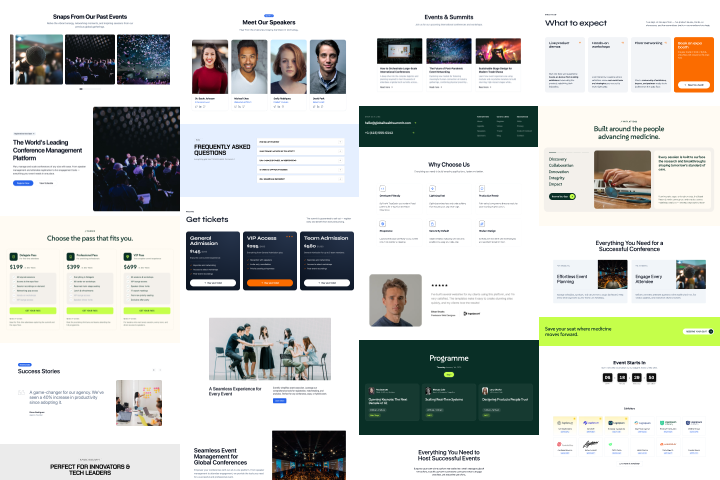Viewport: 720px width, 480px height.
Task: Click social icons under the first speaker
Action: coord(200,107)
